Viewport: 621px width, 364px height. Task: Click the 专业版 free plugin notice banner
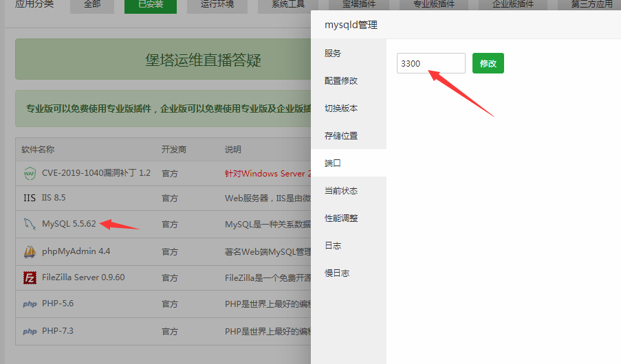coord(163,109)
